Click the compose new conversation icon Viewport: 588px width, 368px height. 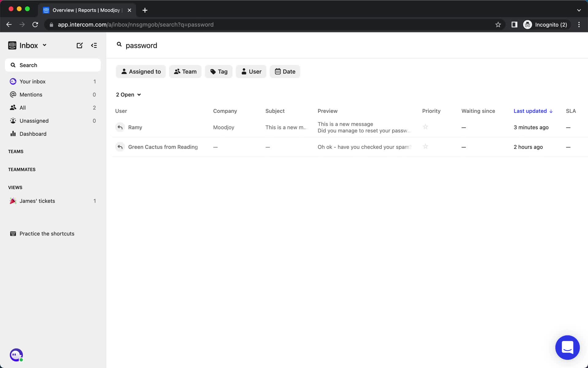(79, 45)
